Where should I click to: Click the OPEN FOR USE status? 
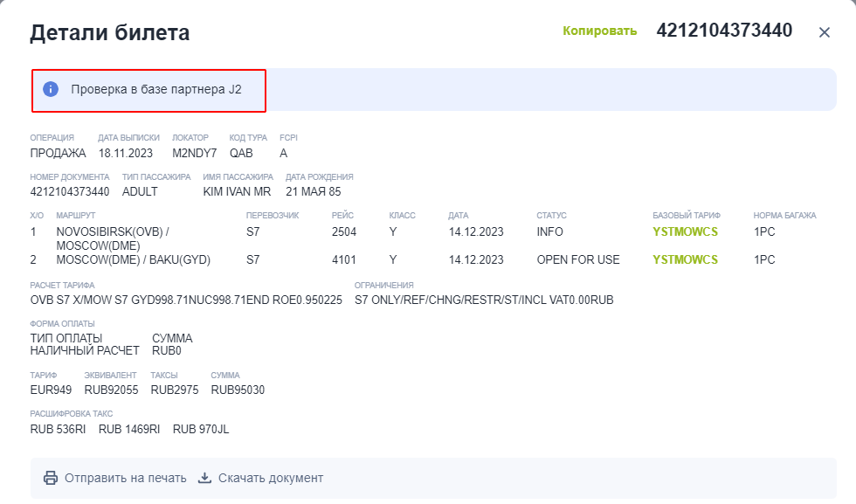(578, 259)
